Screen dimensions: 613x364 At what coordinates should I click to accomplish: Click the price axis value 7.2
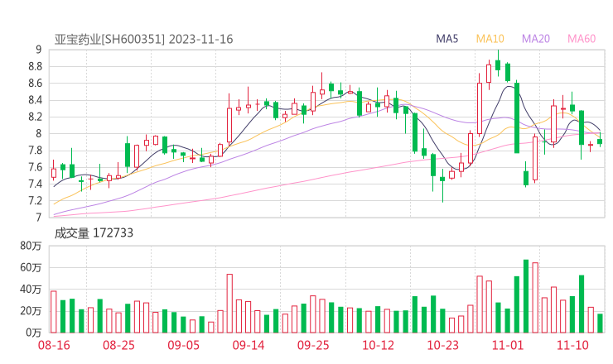[x=35, y=201]
